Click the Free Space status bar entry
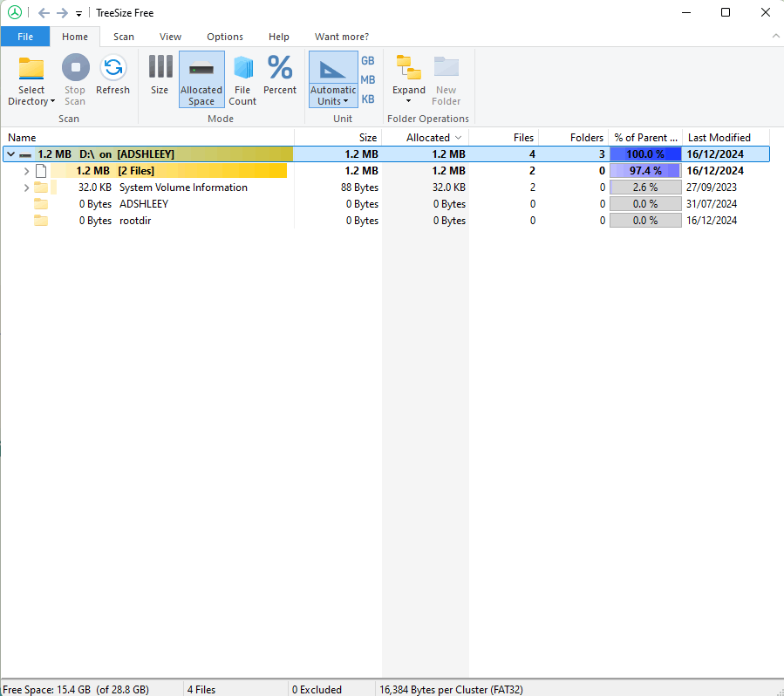784x696 pixels. (x=76, y=690)
